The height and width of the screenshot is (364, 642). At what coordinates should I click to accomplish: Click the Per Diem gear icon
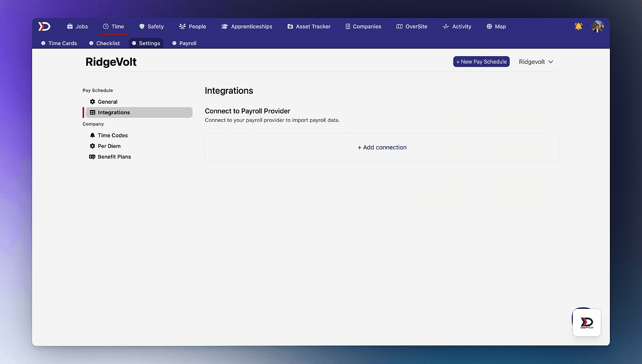[x=92, y=146]
